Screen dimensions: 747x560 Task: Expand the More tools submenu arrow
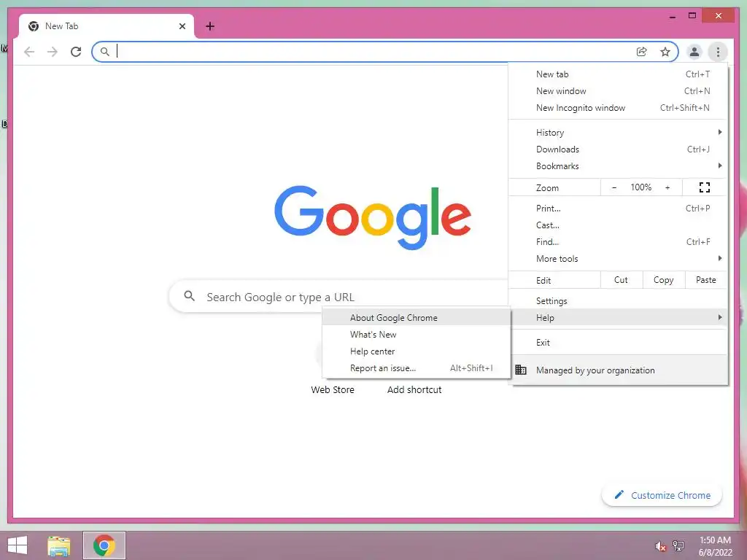tap(719, 258)
